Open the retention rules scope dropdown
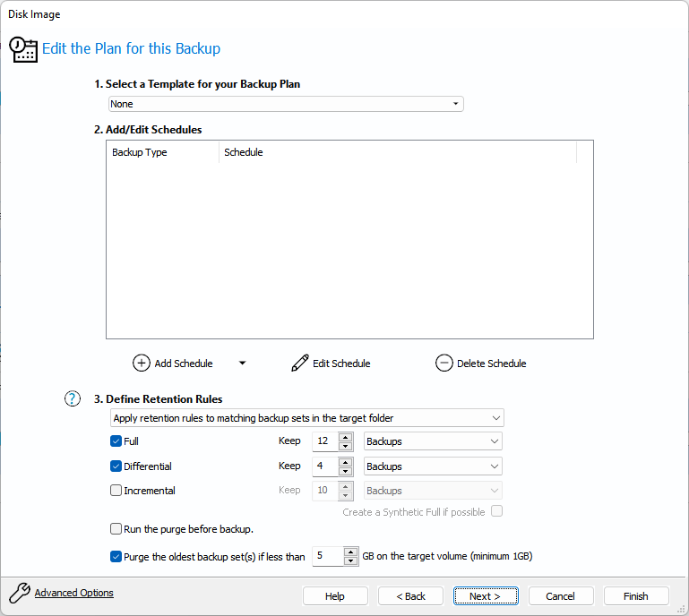 (x=307, y=418)
